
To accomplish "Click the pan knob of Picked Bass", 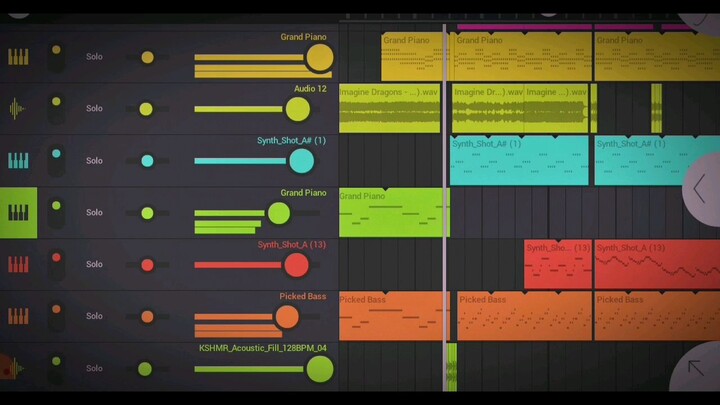I will (147, 317).
